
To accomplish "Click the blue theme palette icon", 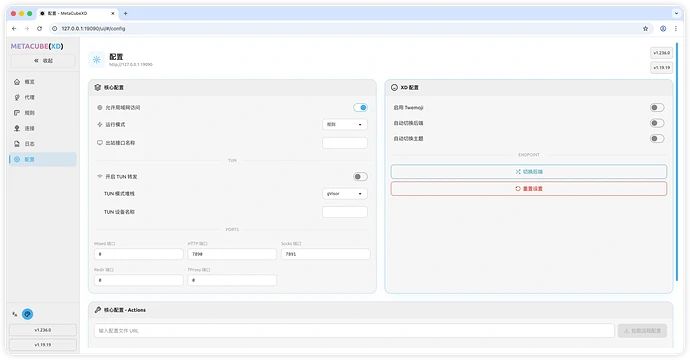I will click(27, 314).
